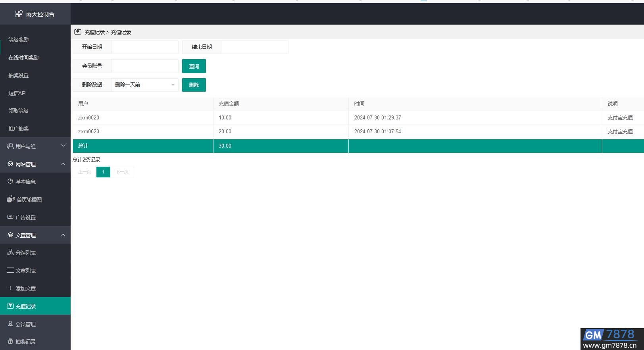Viewport: 644px width, 350px height.
Task: Click zxm0020 in the 10.00 row
Action: [88, 118]
